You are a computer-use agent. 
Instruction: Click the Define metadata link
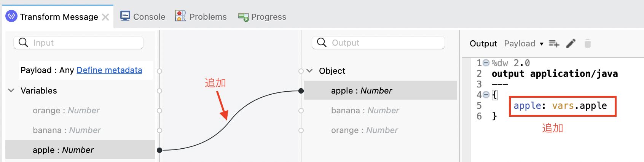[x=109, y=70]
